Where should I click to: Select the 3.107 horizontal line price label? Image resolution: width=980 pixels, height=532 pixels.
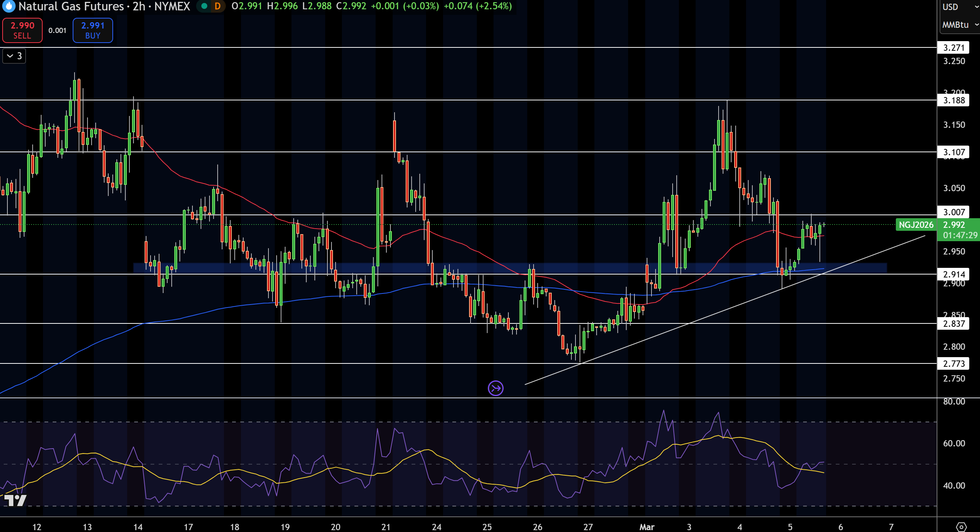tap(954, 152)
